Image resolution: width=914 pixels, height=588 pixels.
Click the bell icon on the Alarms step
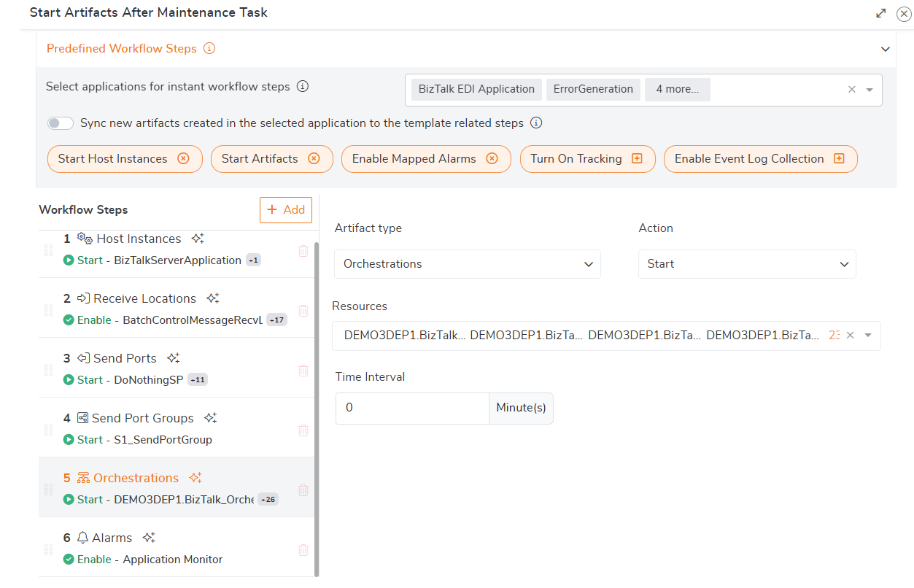[82, 536]
